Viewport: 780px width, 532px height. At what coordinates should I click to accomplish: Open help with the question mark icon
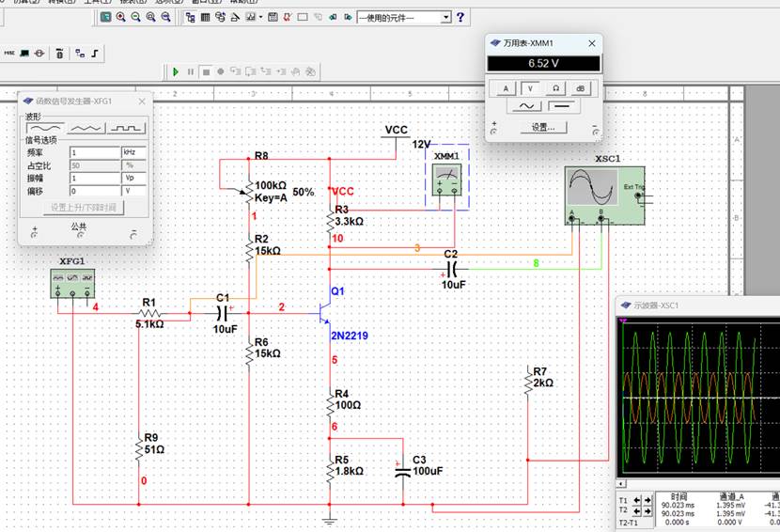click(460, 18)
